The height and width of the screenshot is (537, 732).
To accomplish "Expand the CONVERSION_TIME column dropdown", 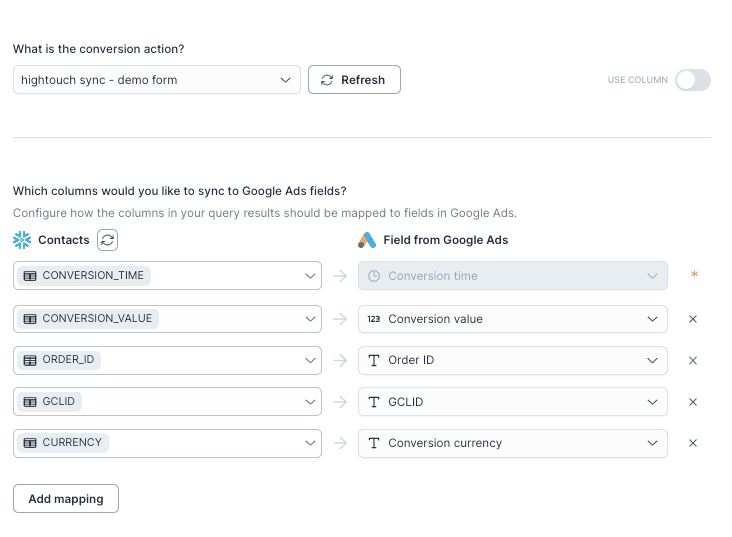I will 167,276.
